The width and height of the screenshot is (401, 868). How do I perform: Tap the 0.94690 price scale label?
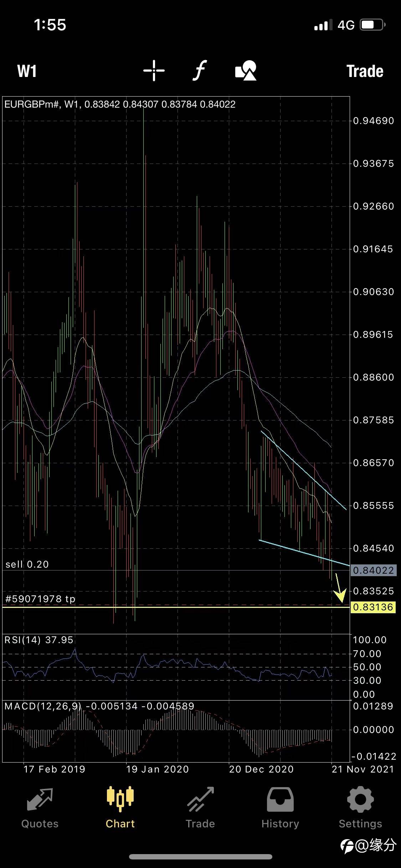(x=374, y=121)
